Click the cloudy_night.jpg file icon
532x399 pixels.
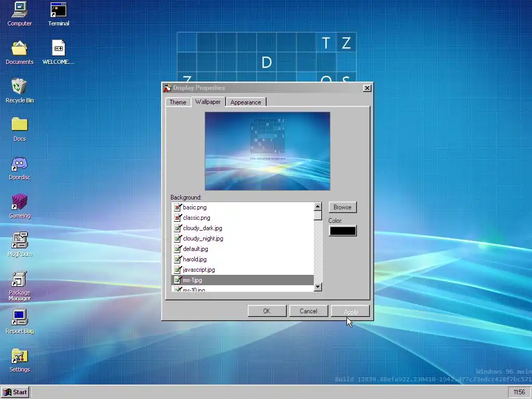click(x=178, y=238)
